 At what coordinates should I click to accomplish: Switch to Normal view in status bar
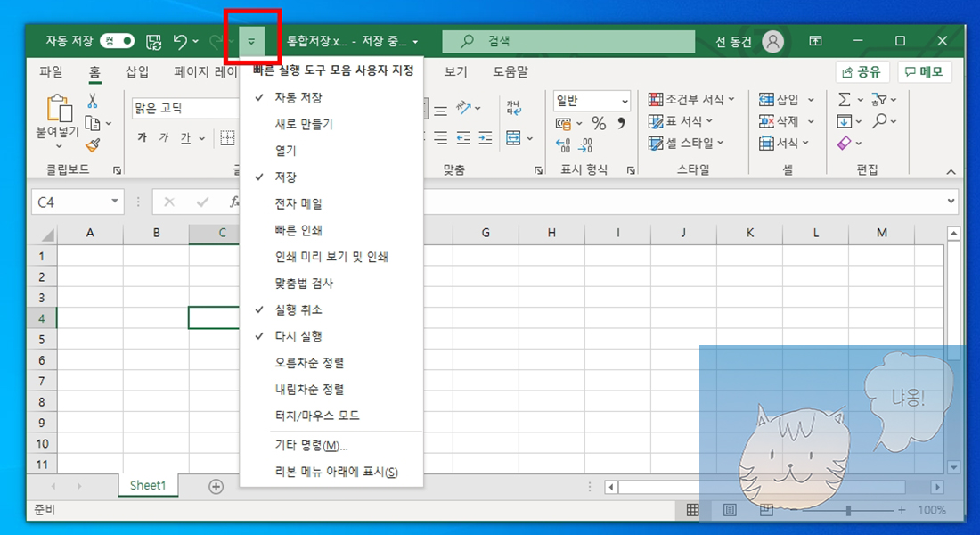coord(692,510)
